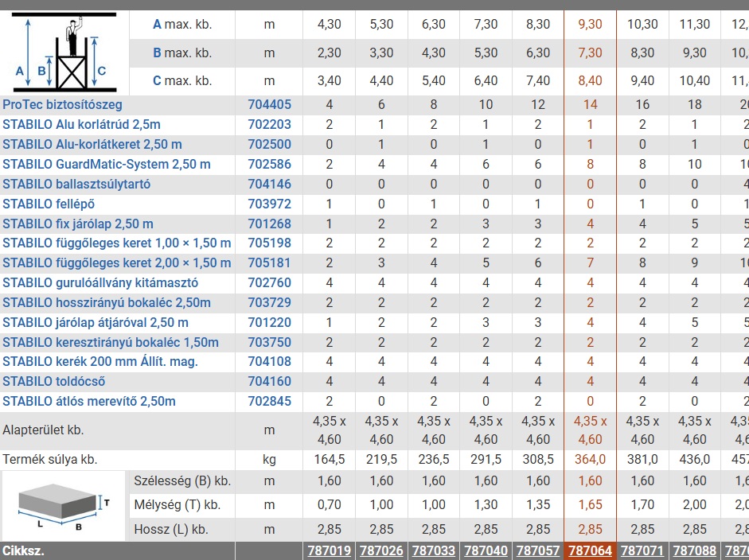Click article number 704160
Image resolution: width=749 pixels, height=560 pixels.
(269, 382)
